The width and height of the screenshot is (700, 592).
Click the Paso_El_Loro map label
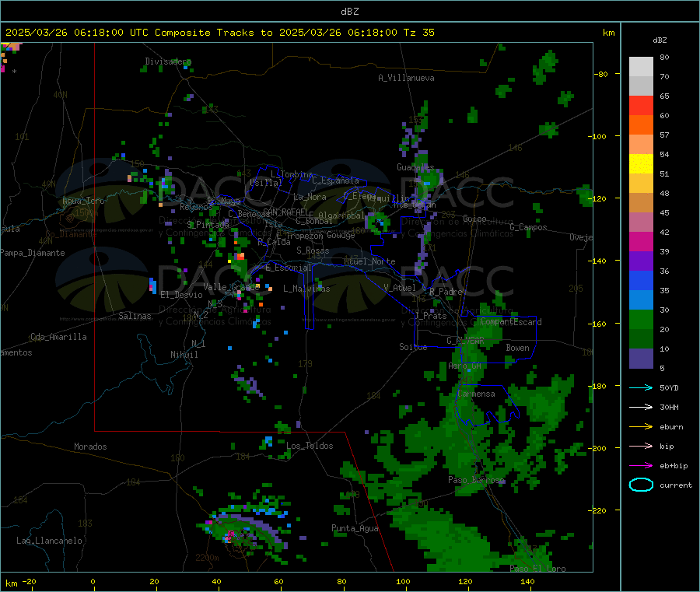(537, 569)
